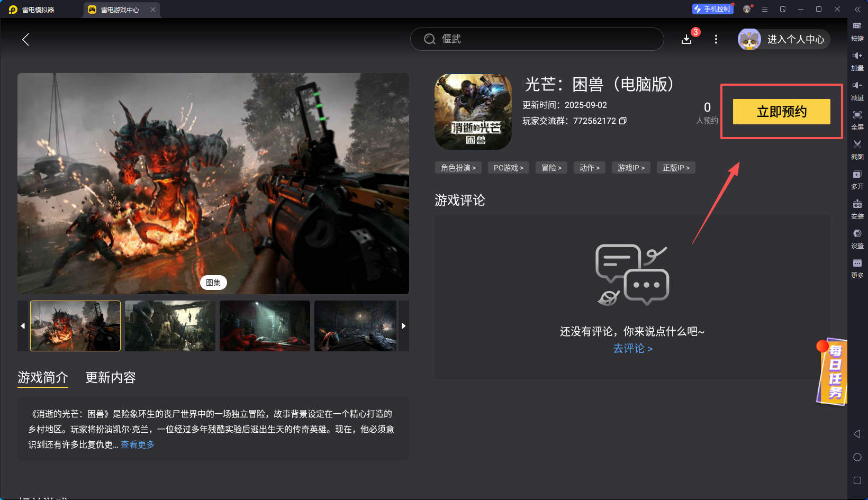Screen dimensions: 868x500
Task: Tap the Android back triangle button
Action: coord(857,434)
